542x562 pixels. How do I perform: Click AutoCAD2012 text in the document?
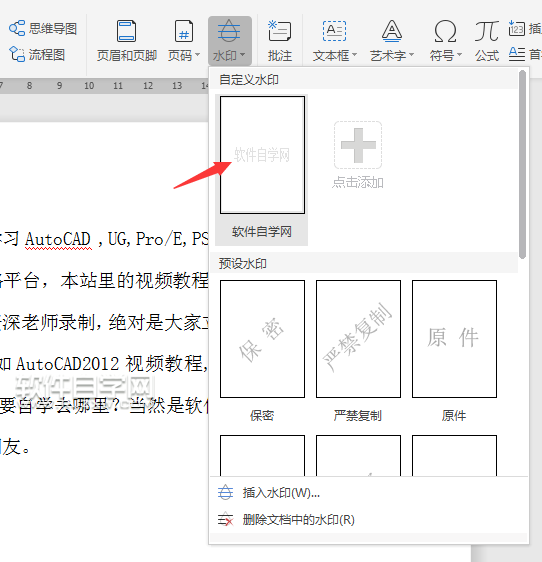67,364
